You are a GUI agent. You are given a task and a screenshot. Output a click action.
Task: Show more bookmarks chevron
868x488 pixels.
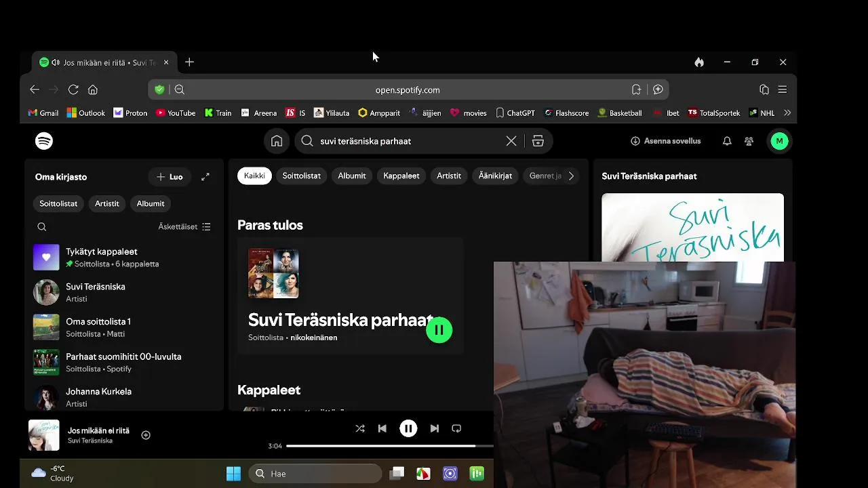[787, 113]
